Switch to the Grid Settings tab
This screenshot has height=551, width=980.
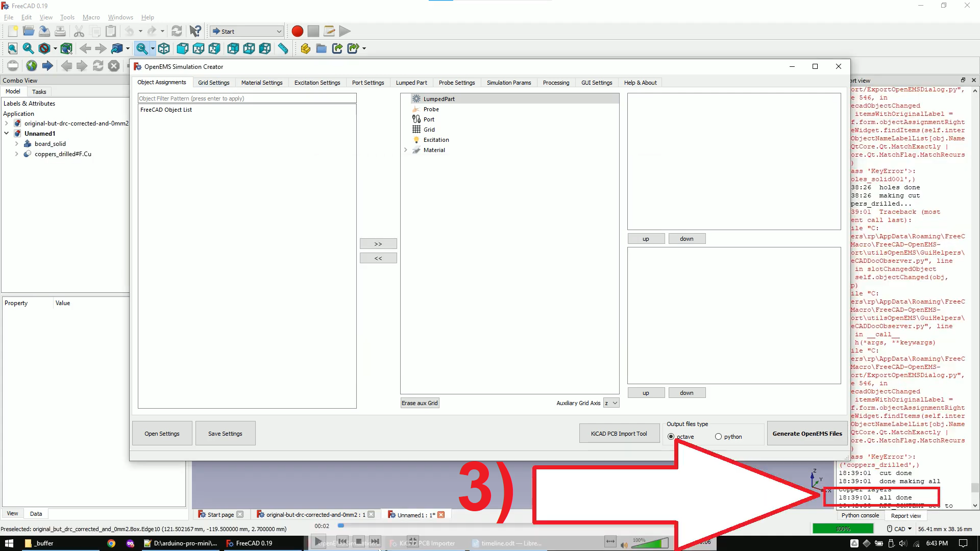(x=213, y=83)
